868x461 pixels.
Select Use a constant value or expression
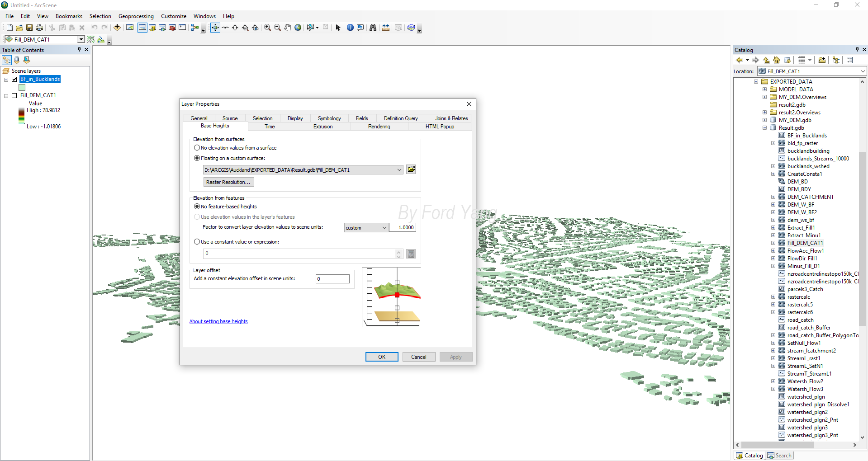pos(197,242)
